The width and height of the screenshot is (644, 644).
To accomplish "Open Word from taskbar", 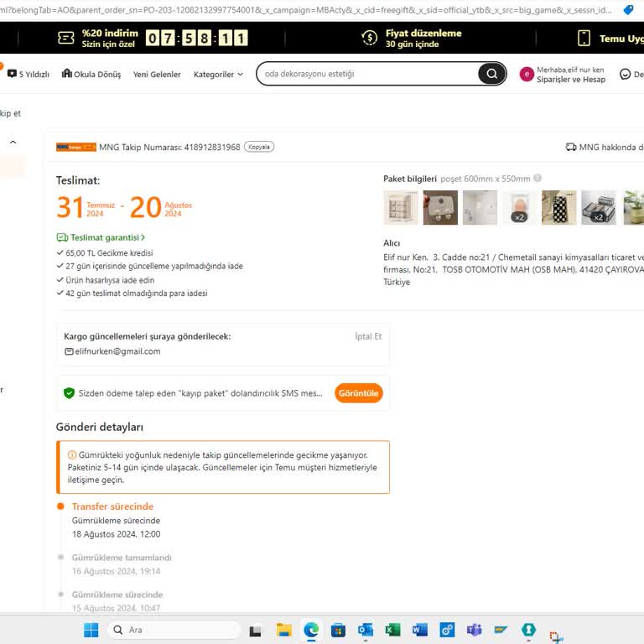I will pyautogui.click(x=420, y=630).
